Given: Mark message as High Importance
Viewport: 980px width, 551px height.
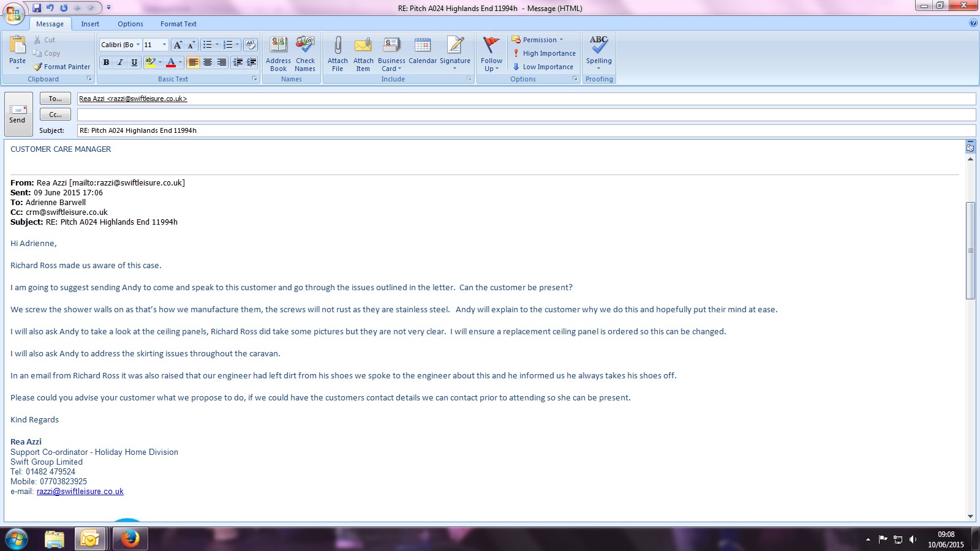Looking at the screenshot, I should point(544,53).
